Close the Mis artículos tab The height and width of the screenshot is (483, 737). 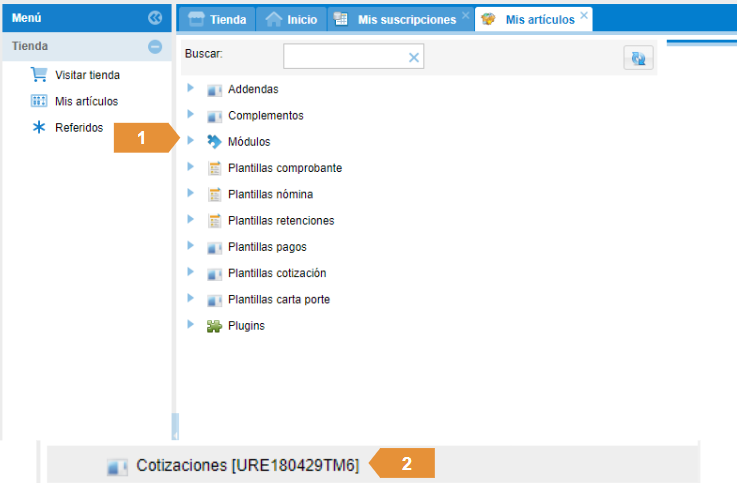pyautogui.click(x=585, y=16)
